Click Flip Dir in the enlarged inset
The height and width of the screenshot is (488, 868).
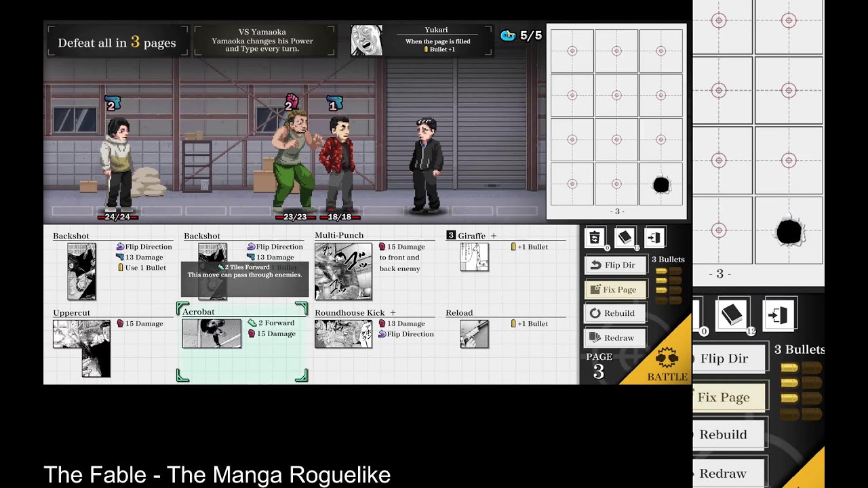pos(730,359)
